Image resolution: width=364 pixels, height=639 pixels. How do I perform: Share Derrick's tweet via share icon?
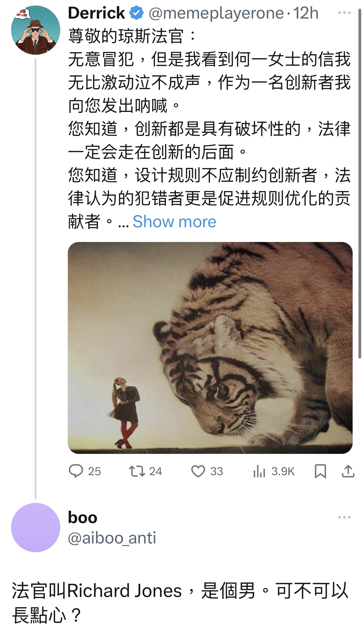(x=348, y=471)
